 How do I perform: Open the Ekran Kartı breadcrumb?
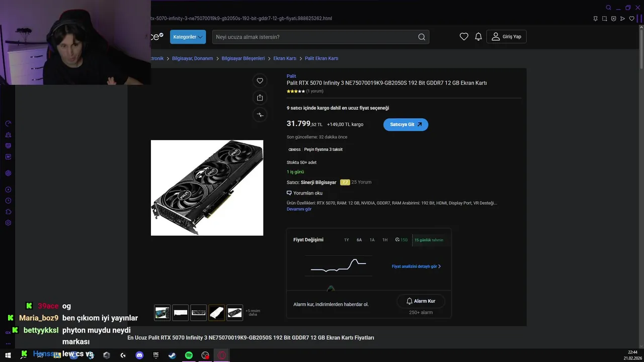pyautogui.click(x=285, y=58)
